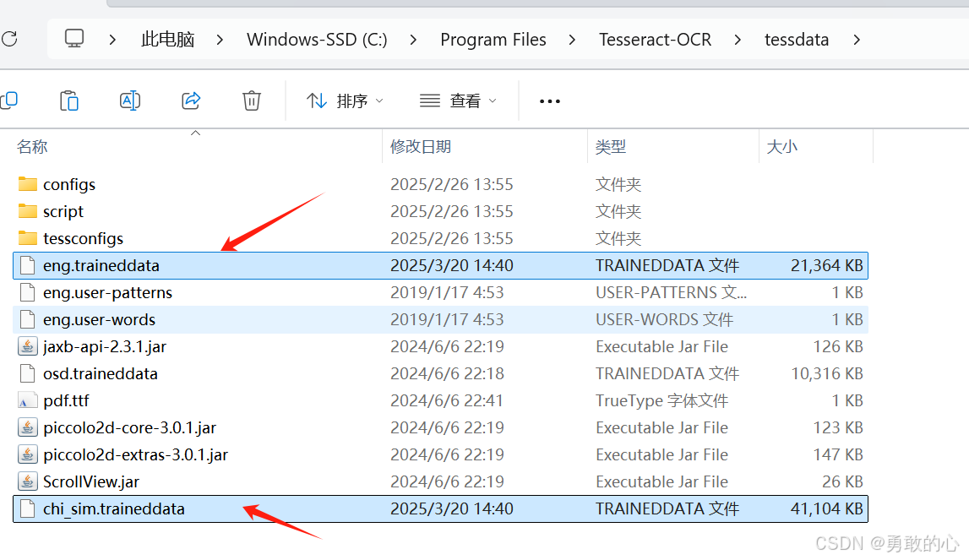Click the ScrollView.jar executable icon
969x560 pixels.
26,481
